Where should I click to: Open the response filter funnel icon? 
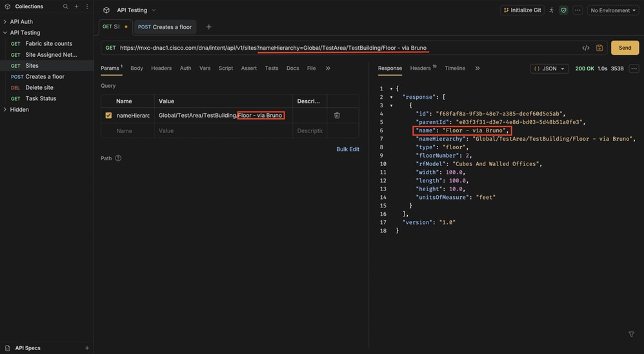click(x=631, y=334)
